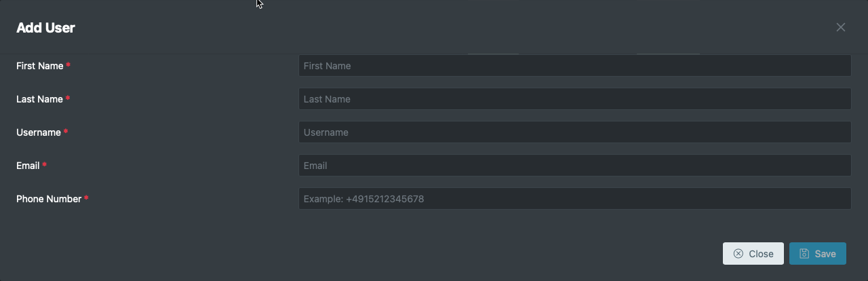Screen dimensions: 868x281
Task: Click the required marker next to Phone Number
Action: 86,198
